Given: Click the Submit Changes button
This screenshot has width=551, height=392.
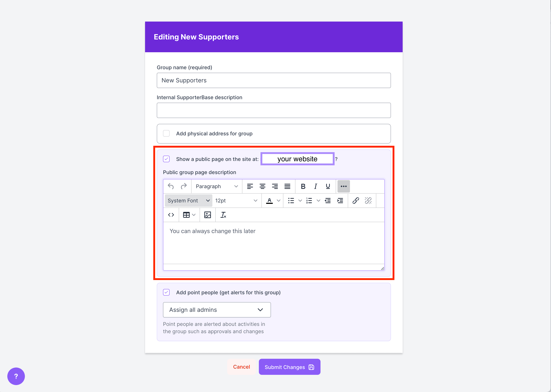Looking at the screenshot, I should 289,367.
